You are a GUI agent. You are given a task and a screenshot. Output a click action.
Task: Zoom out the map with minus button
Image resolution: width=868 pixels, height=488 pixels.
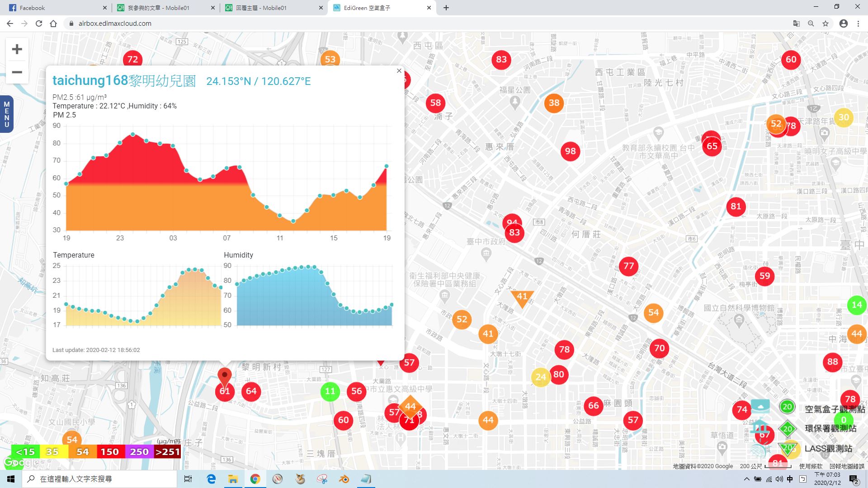17,72
